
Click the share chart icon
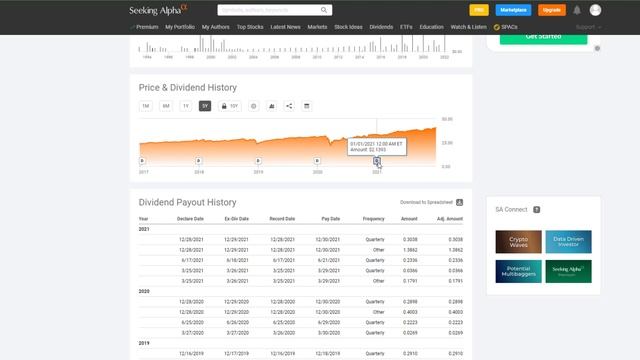coord(289,106)
